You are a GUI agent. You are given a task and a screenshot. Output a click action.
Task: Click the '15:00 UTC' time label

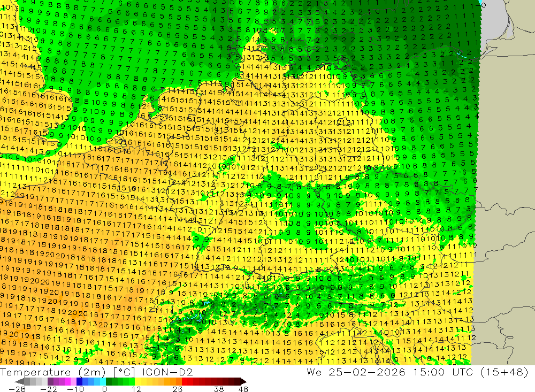click(443, 372)
